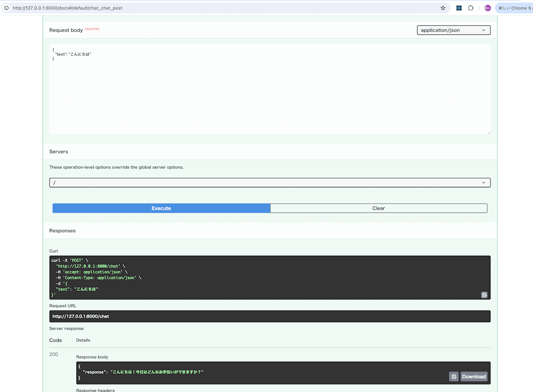
Task: Click the Details column header
Action: tap(83, 340)
